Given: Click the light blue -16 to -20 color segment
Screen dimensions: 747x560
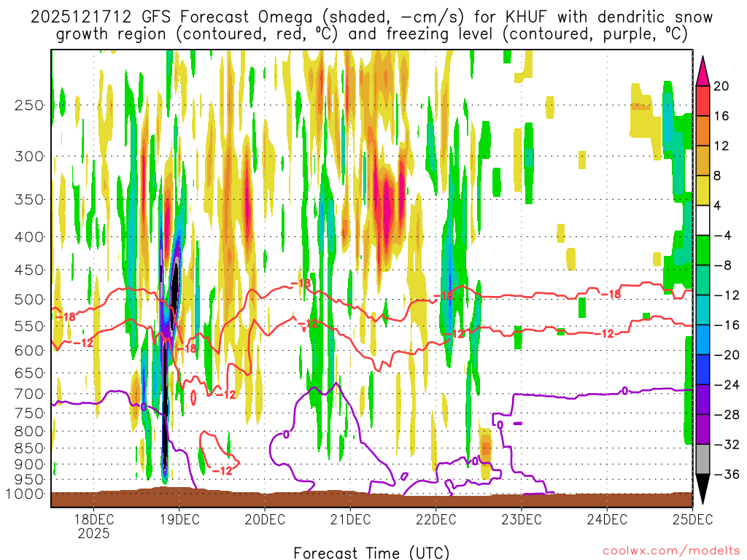Looking at the screenshot, I should click(x=703, y=340).
